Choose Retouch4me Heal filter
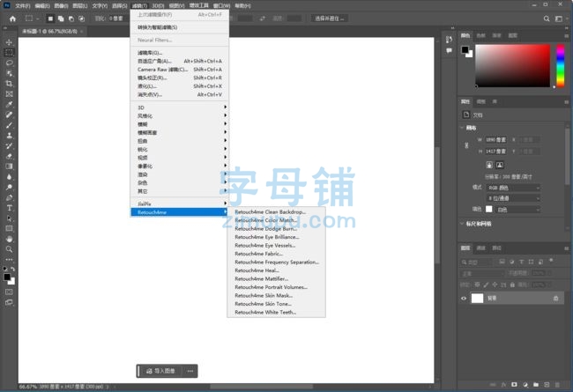Image resolution: width=573 pixels, height=392 pixels. pyautogui.click(x=276, y=270)
